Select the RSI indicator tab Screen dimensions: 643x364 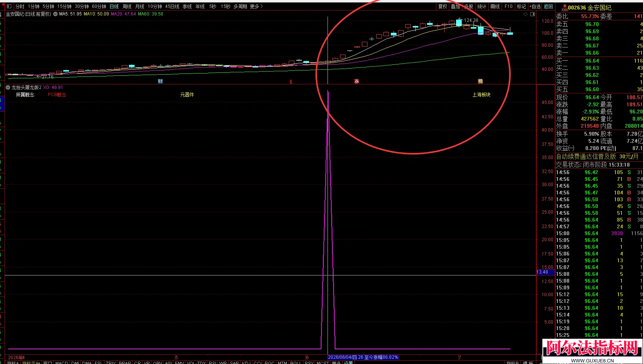213,362
